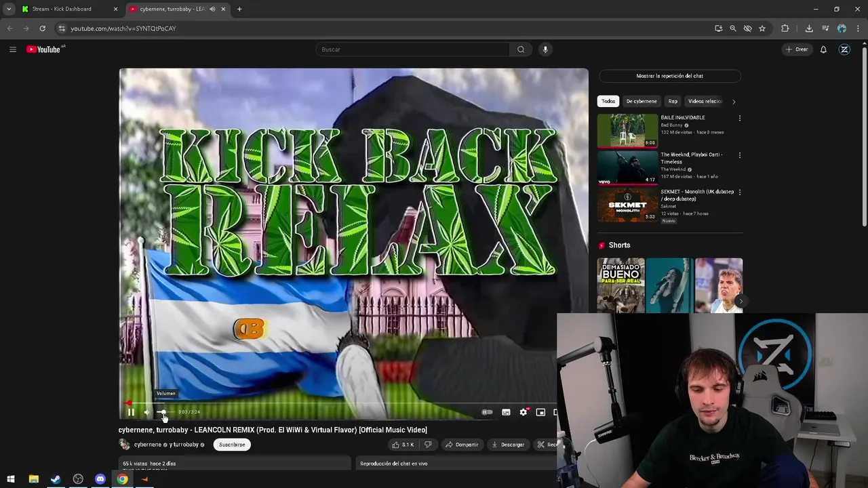
Task: Pause the video with the player pause button
Action: click(131, 412)
